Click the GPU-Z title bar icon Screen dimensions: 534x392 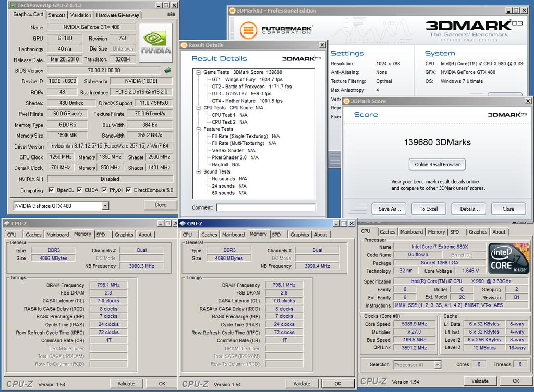(x=13, y=5)
